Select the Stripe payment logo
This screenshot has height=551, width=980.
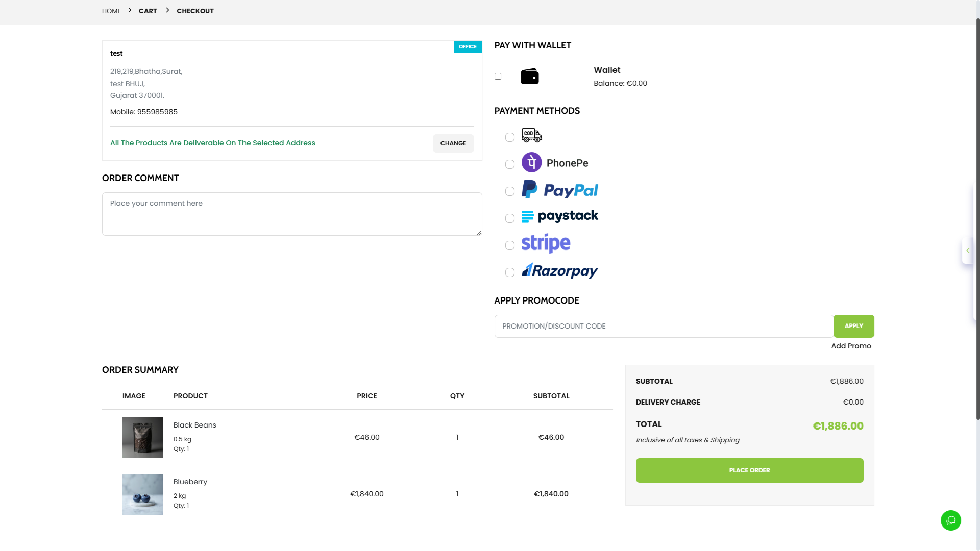[x=545, y=243]
